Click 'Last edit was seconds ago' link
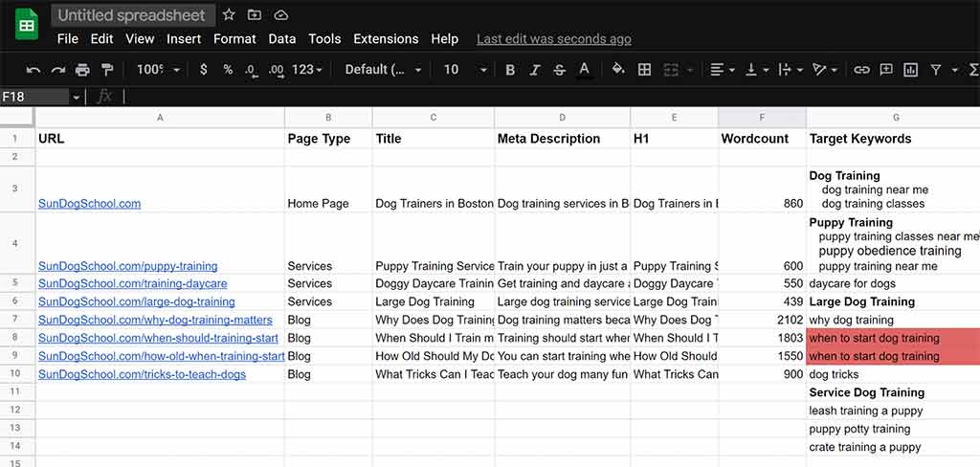980x467 pixels. coord(553,39)
